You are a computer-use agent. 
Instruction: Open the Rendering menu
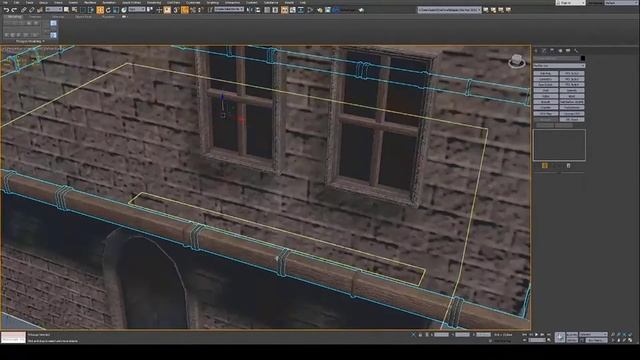[x=154, y=3]
